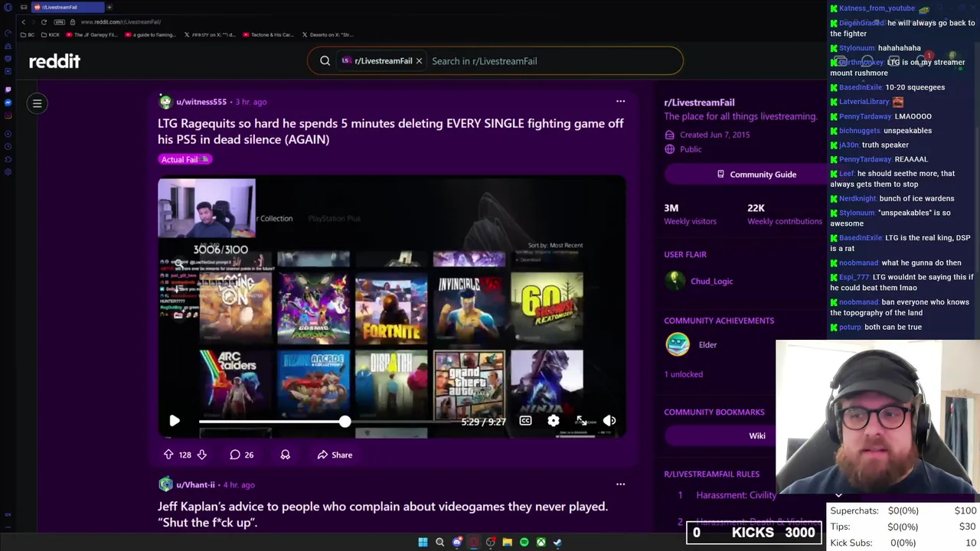Open comments on the LTG Ragequits post
The width and height of the screenshot is (980, 551).
[x=241, y=455]
